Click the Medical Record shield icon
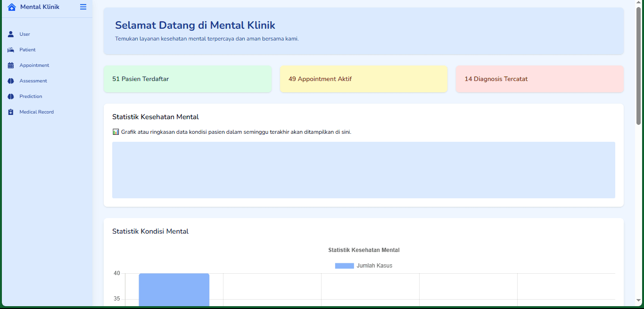The width and height of the screenshot is (644, 309). tap(10, 112)
